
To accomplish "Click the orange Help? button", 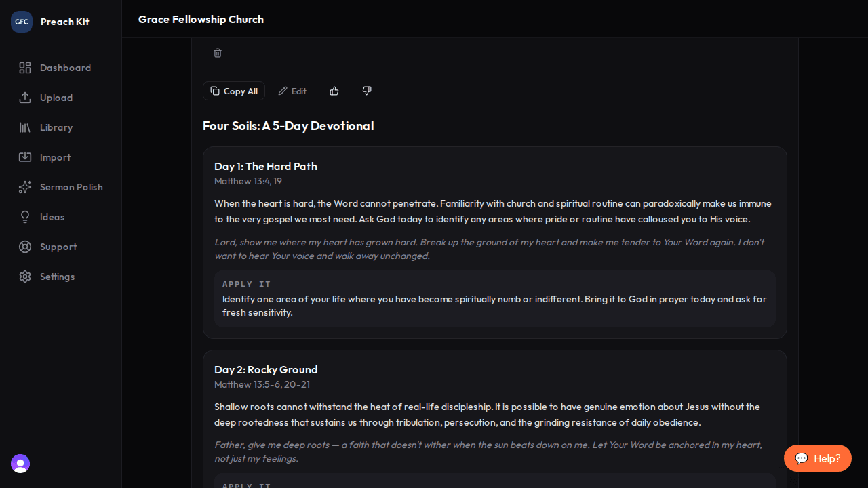I will (817, 458).
